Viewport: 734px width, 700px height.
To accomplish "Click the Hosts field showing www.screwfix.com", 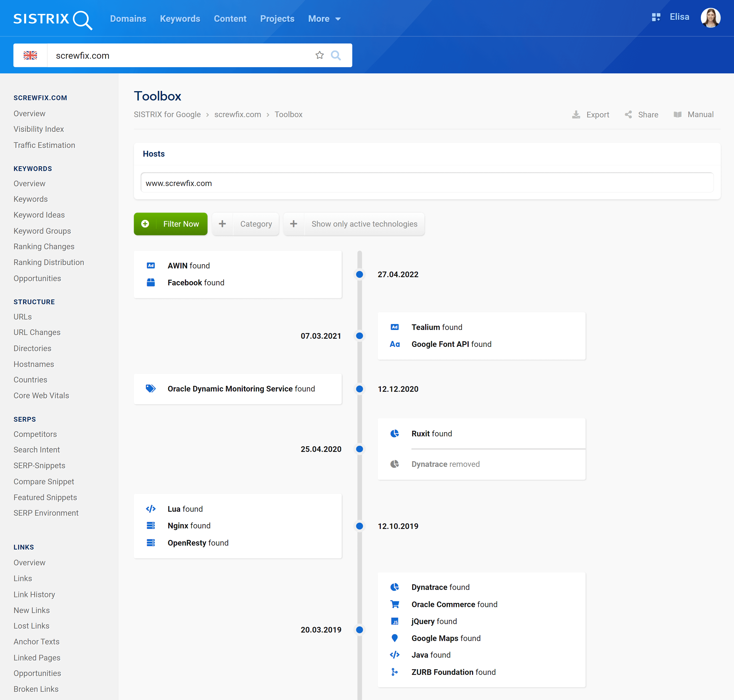I will point(427,183).
